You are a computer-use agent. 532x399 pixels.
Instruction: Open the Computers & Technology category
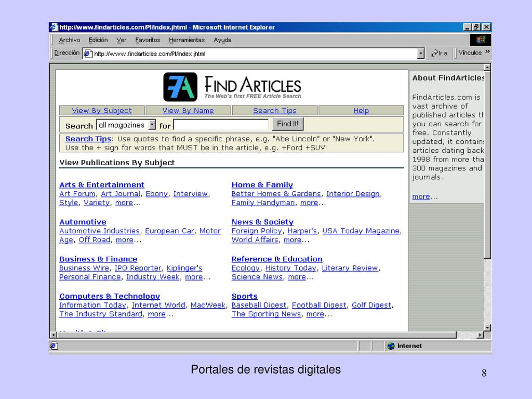(x=110, y=296)
